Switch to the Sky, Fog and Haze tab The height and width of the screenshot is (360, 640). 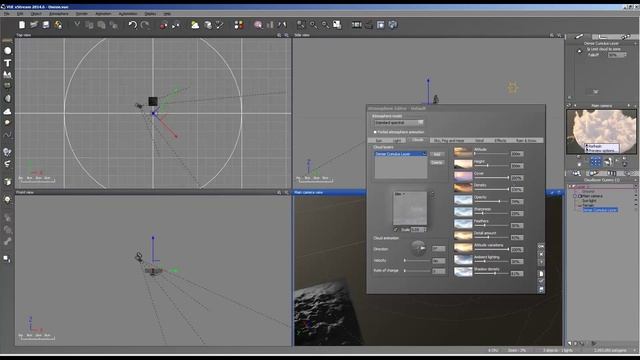449,140
